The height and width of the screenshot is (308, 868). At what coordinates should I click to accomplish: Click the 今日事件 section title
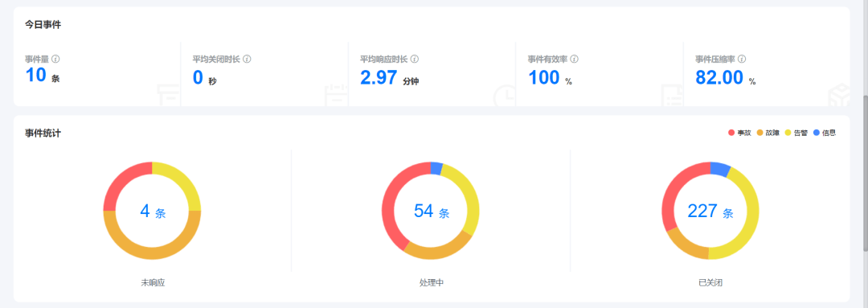click(x=43, y=24)
